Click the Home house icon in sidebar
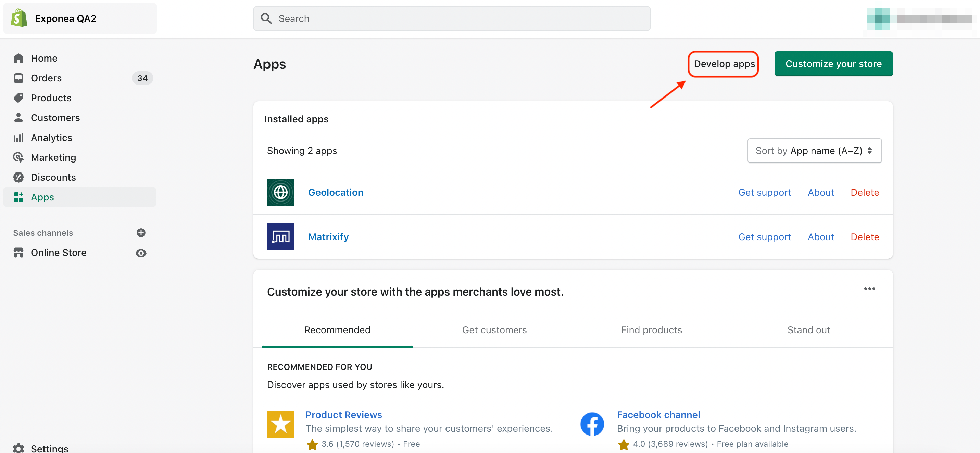Screen dimensions: 980x453 [18, 58]
